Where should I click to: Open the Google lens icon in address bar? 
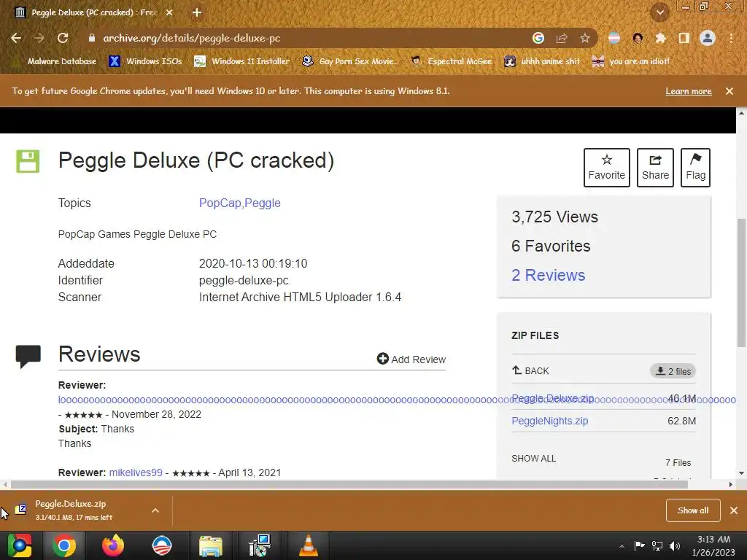tap(538, 38)
